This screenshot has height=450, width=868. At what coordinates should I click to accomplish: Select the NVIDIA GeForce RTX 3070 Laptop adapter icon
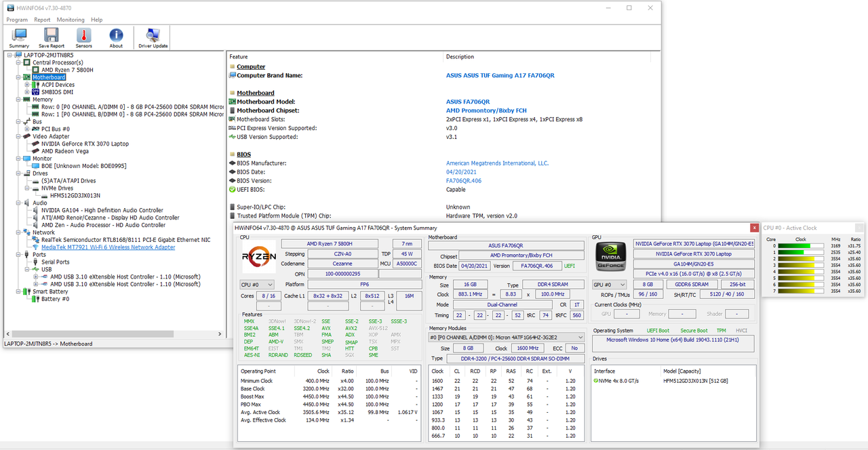pyautogui.click(x=36, y=144)
